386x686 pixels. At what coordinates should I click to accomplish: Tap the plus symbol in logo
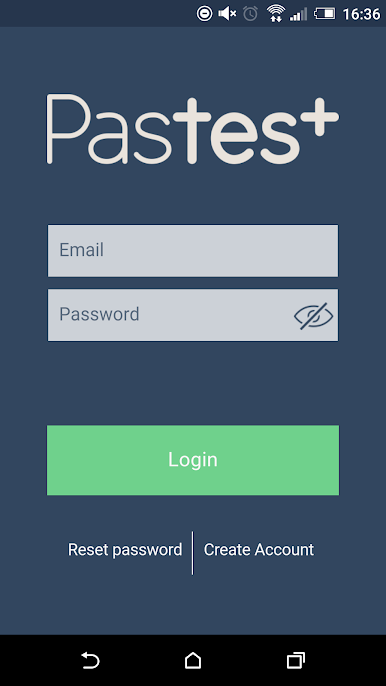tap(322, 116)
